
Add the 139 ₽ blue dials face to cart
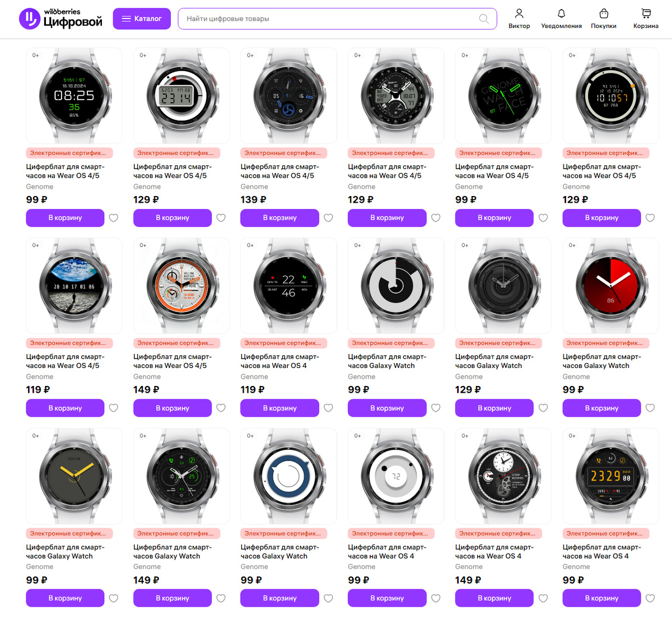pyautogui.click(x=279, y=218)
